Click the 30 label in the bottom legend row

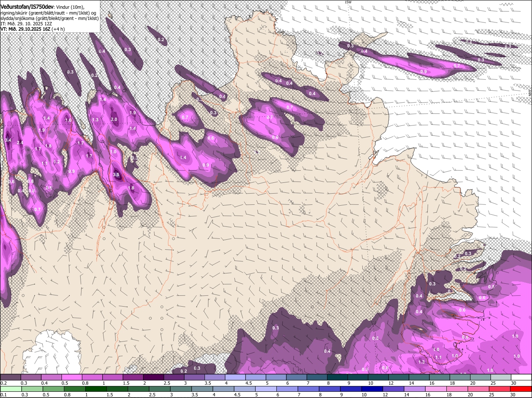513,395
